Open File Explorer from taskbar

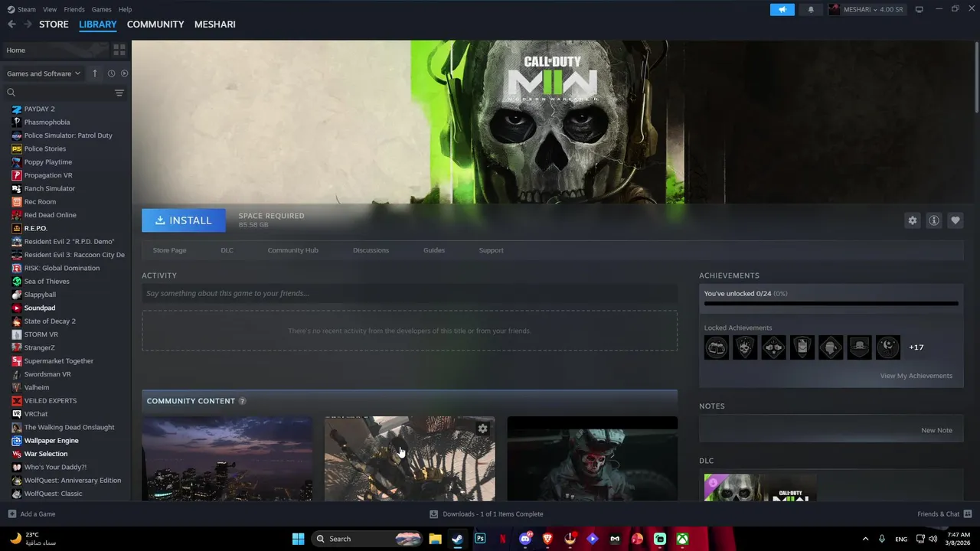[x=435, y=539]
